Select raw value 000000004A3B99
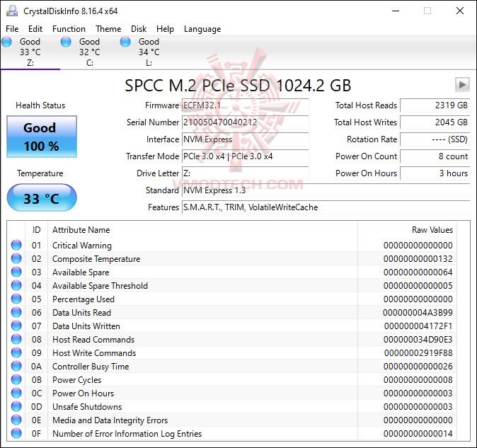This screenshot has height=448, width=477. (x=418, y=312)
